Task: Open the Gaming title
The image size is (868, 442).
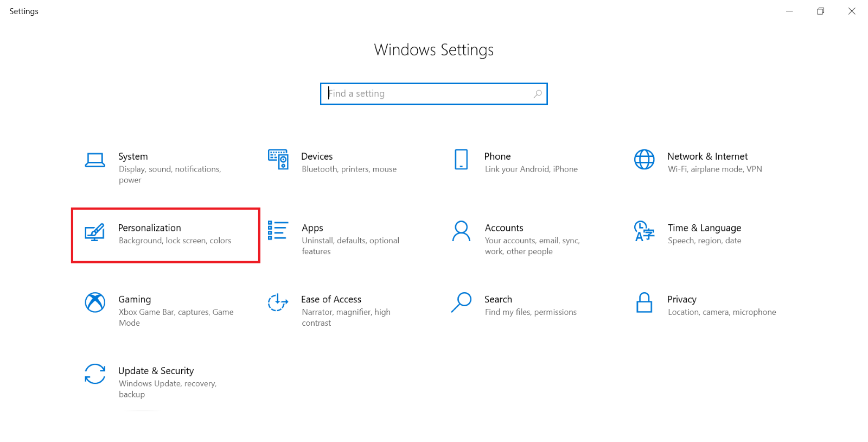Action: [135, 299]
